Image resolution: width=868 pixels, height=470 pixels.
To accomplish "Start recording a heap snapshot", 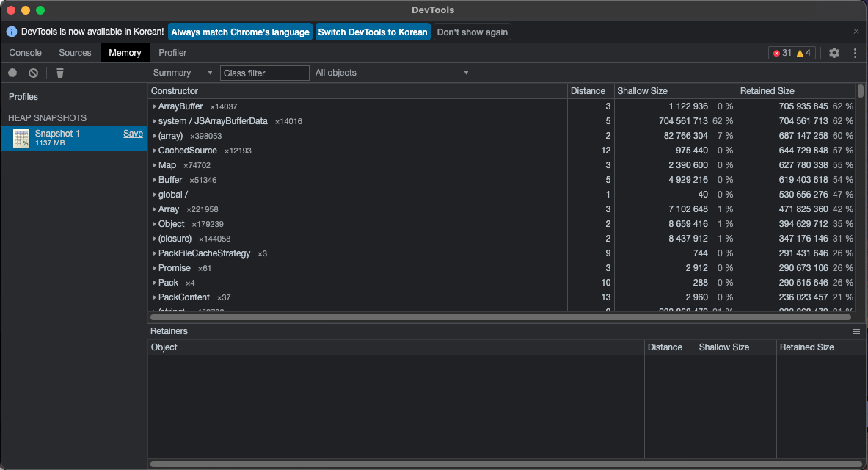I will click(x=12, y=73).
